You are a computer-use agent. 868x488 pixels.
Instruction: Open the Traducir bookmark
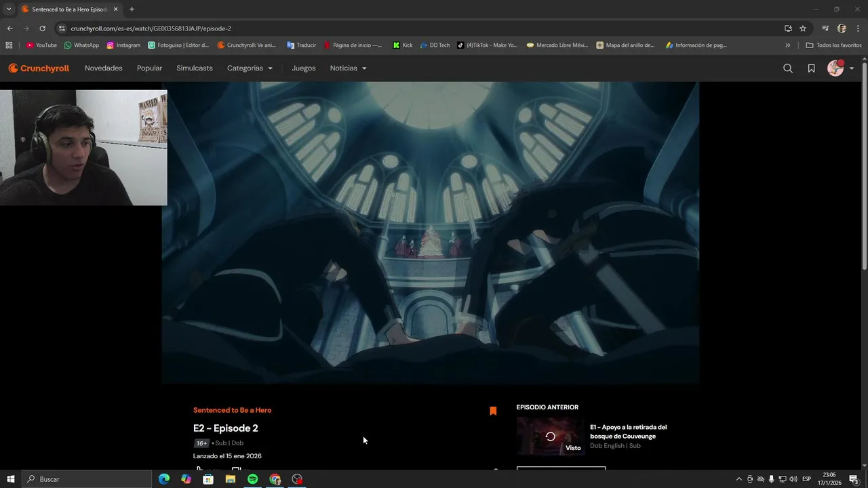click(x=301, y=45)
